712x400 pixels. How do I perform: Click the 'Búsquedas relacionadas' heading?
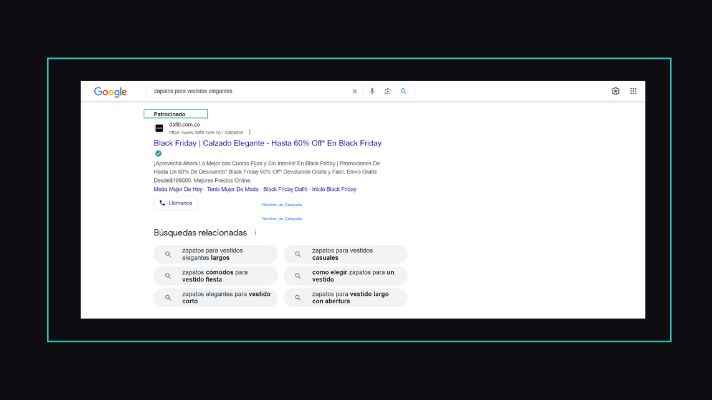tap(200, 233)
